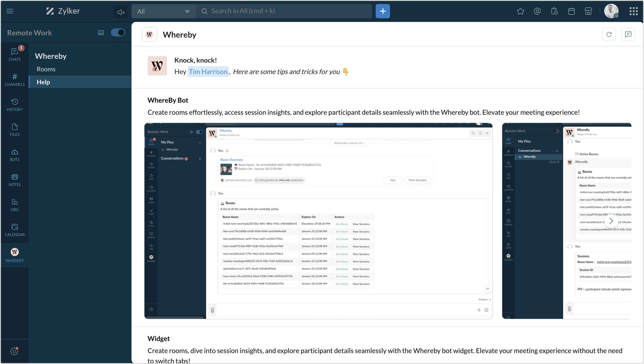Click the large Whereby logo avatar
This screenshot has height=364, width=644.
click(x=157, y=66)
